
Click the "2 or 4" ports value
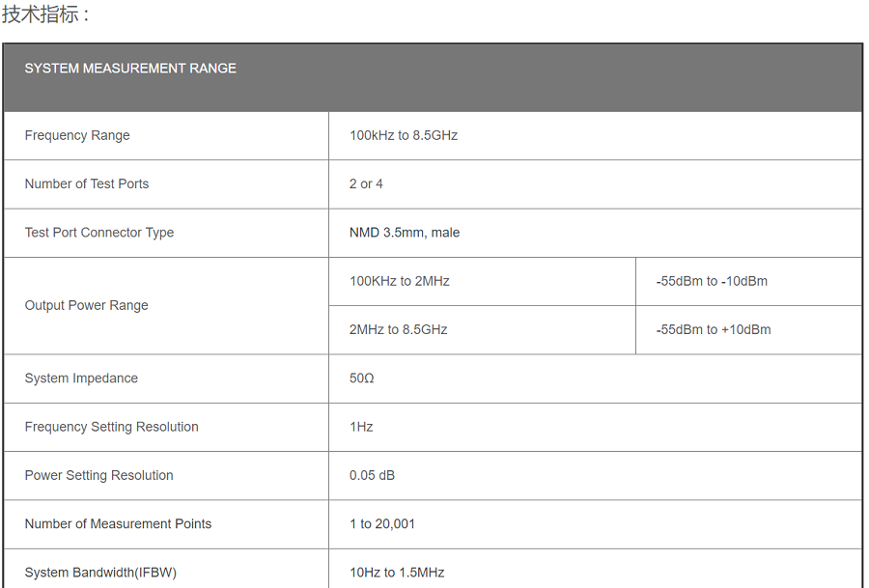pos(366,184)
